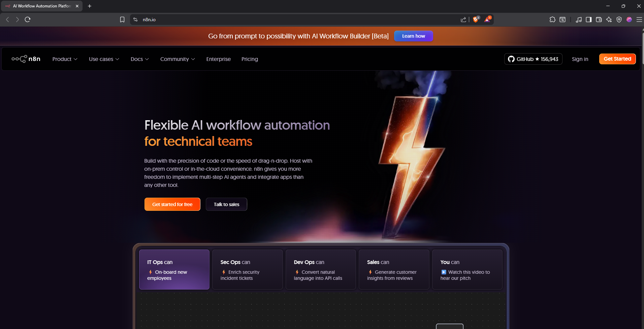Open the Playlist music note icon

click(x=579, y=20)
